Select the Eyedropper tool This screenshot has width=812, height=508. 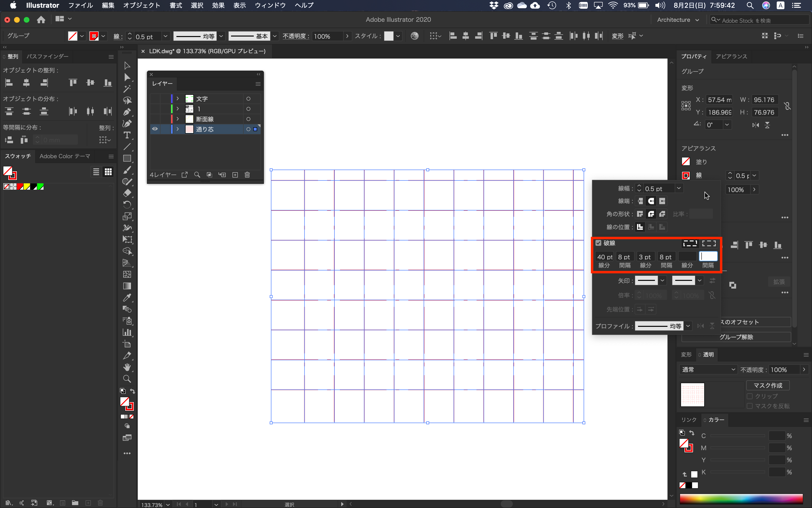click(x=127, y=298)
